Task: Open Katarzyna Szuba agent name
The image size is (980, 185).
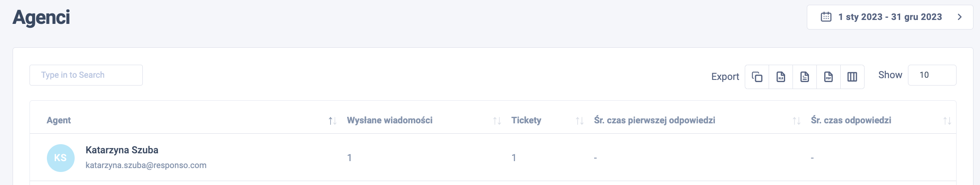Action: 122,150
